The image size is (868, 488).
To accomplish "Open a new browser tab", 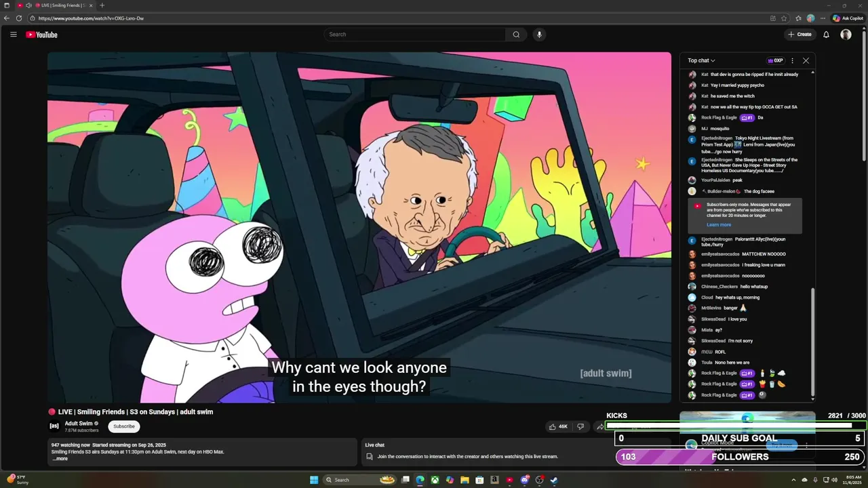I will 102,5.
